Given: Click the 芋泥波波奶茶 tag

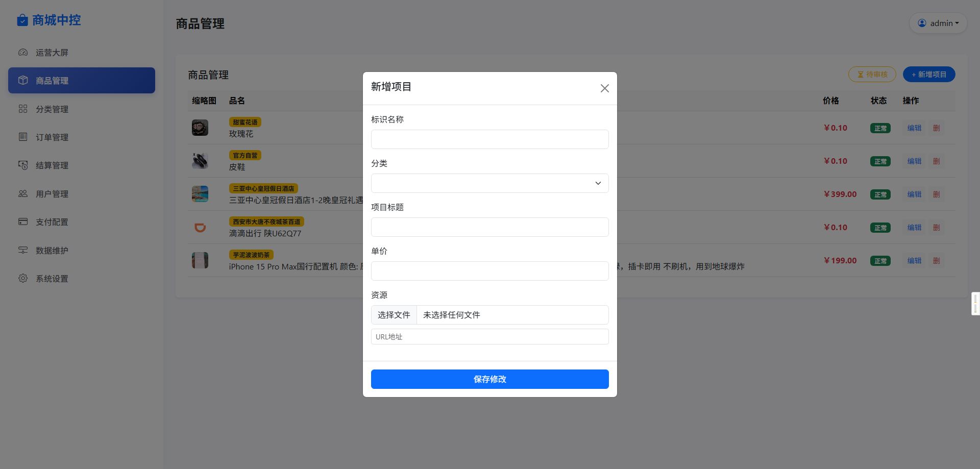Looking at the screenshot, I should (x=251, y=255).
